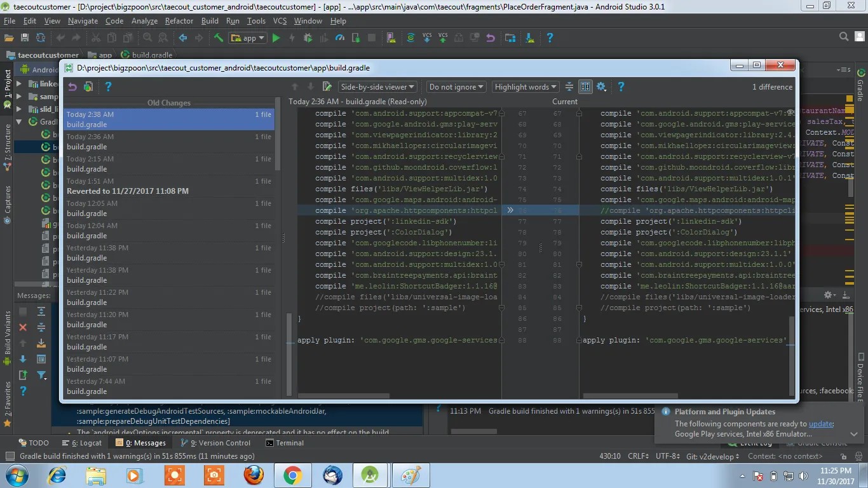
Task: Click the Make Project hammer icon
Action: click(219, 38)
